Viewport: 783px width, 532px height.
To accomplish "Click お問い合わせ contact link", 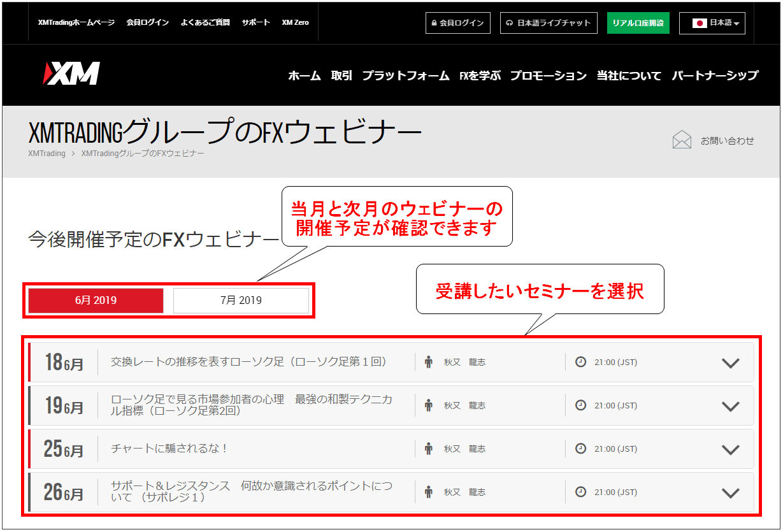I will (727, 141).
